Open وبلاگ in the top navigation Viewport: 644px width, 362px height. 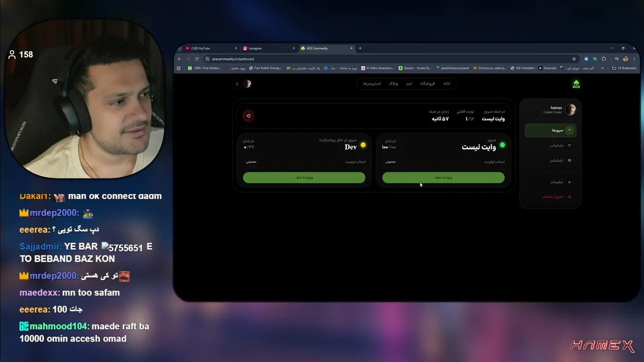click(x=393, y=83)
